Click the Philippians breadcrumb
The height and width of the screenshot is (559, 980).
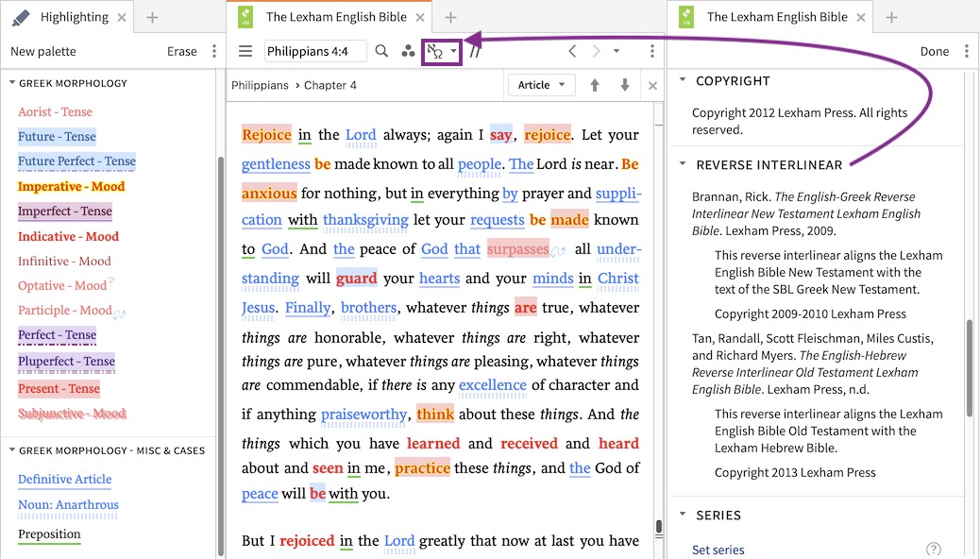260,85
